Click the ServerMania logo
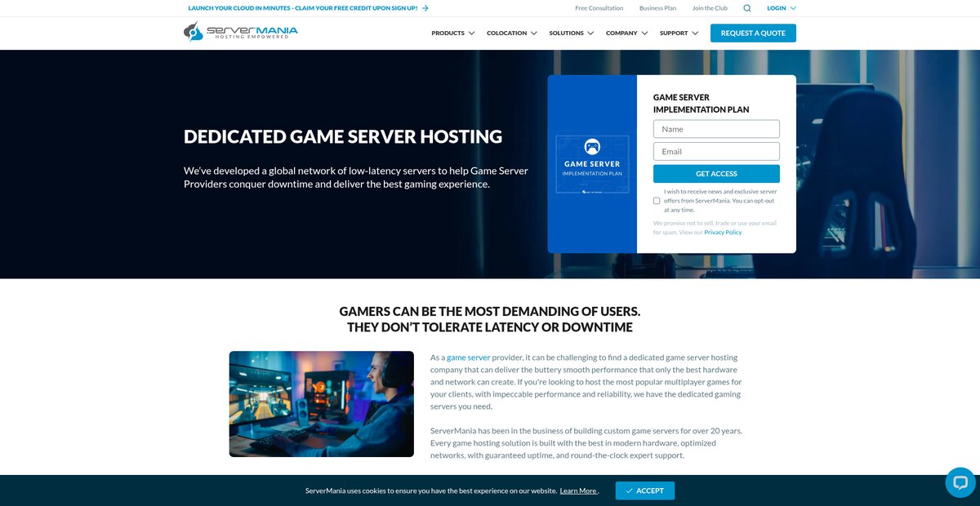Image resolution: width=980 pixels, height=506 pixels. pyautogui.click(x=241, y=32)
